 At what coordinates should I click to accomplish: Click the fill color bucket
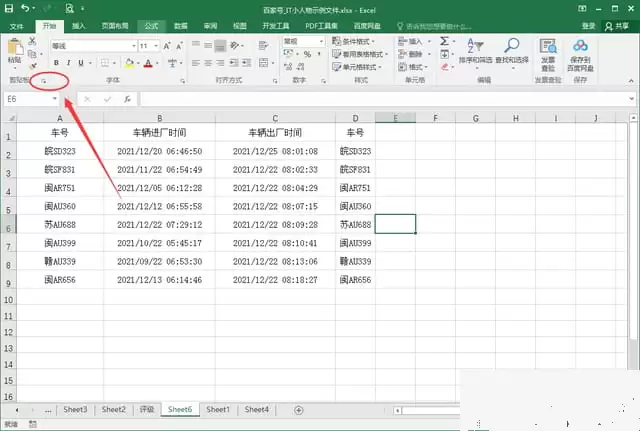pos(129,63)
